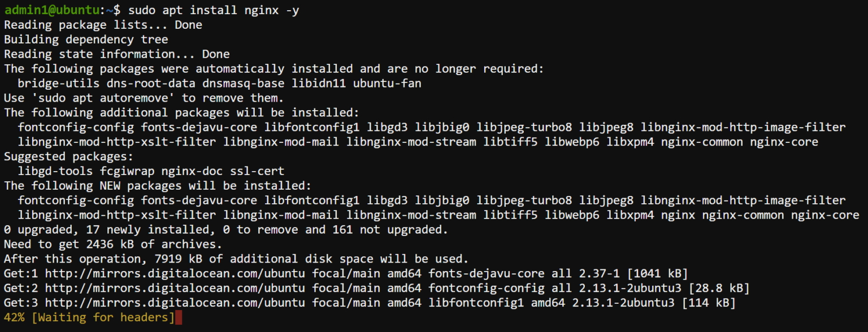
Task: Click the first mirrors.digitalocean.com URL
Action: click(x=175, y=274)
